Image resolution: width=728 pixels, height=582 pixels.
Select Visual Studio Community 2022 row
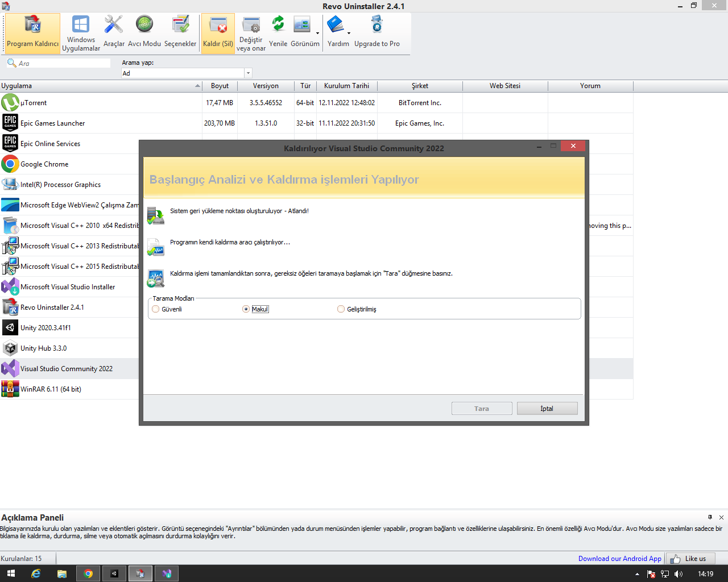(x=69, y=369)
